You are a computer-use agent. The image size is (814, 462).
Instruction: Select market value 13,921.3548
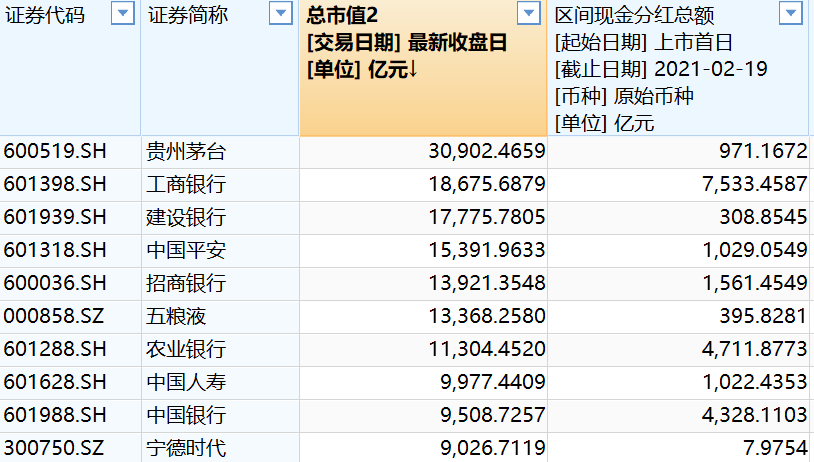(x=424, y=283)
